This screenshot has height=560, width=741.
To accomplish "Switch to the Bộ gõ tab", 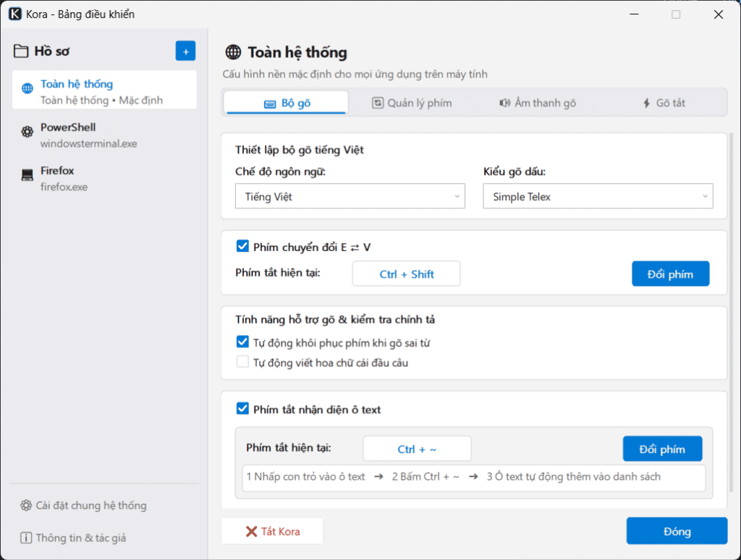I will (x=287, y=103).
